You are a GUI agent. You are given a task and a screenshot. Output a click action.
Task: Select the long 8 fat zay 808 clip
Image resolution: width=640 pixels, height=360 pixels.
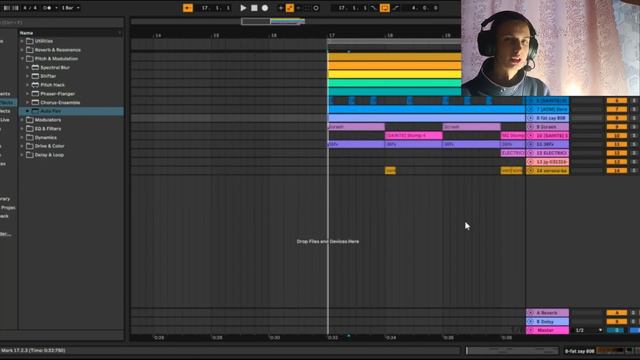click(427, 118)
